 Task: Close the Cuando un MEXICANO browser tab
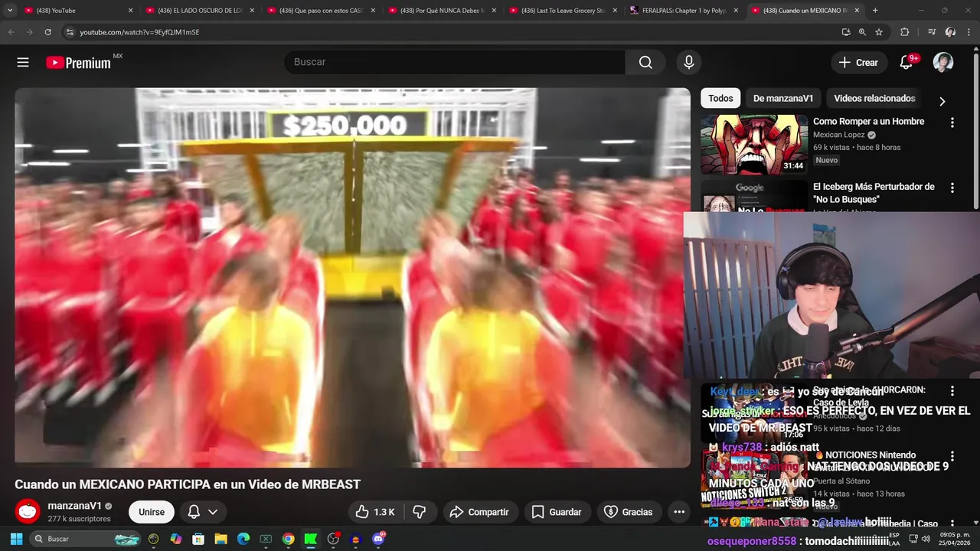click(x=857, y=11)
